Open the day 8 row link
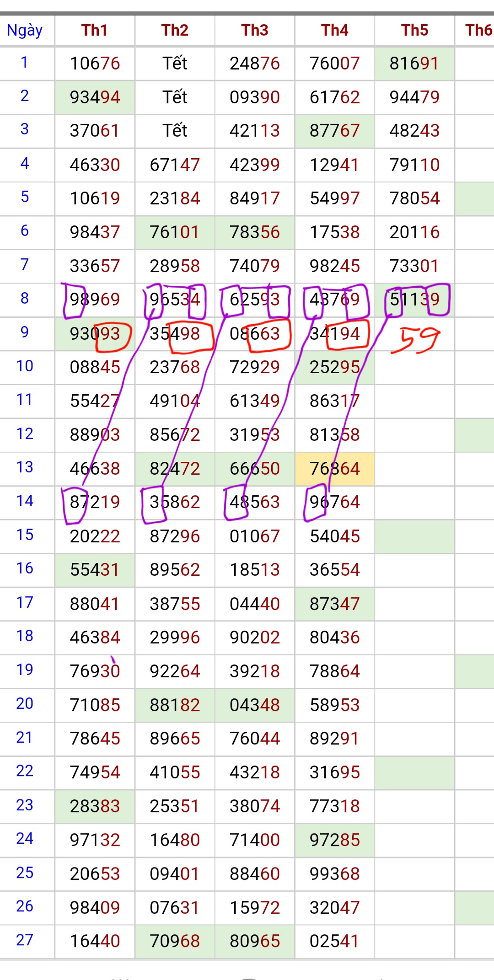This screenshot has height=980, width=494. pyautogui.click(x=25, y=299)
